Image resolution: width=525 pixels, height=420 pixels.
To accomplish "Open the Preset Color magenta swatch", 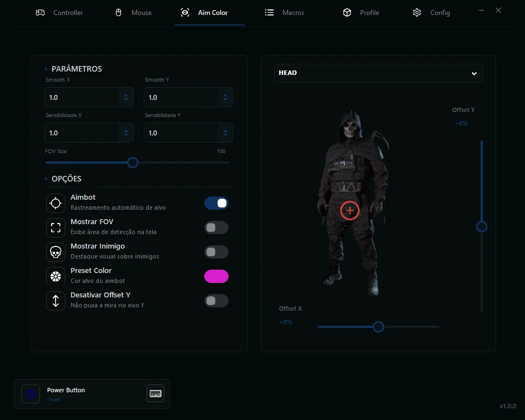I will (216, 276).
